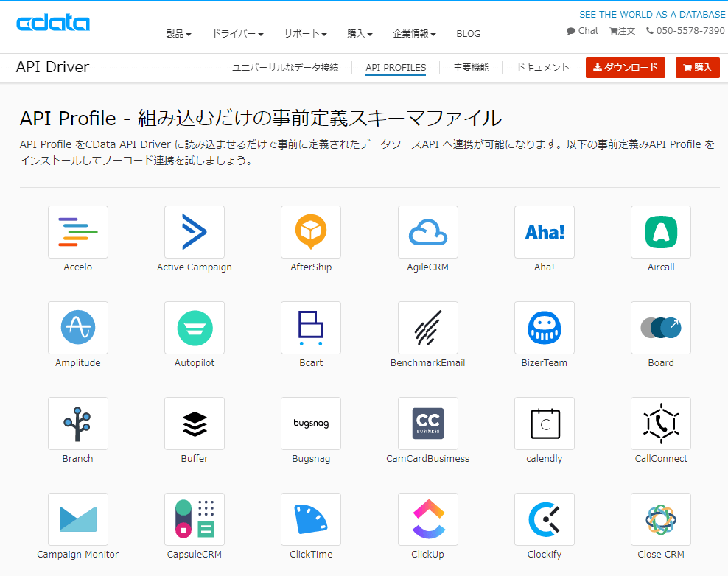
Task: Click the Campaign Monitor text label
Action: tap(78, 555)
